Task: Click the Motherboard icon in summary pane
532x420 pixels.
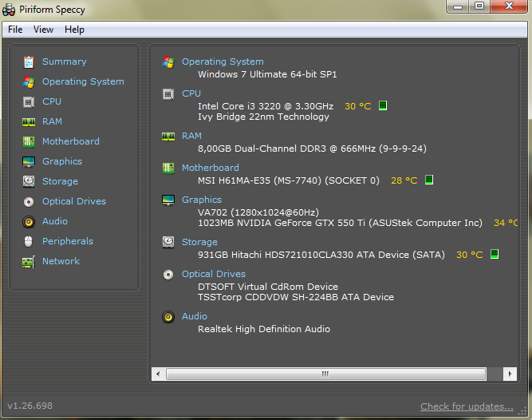Action: 168,168
